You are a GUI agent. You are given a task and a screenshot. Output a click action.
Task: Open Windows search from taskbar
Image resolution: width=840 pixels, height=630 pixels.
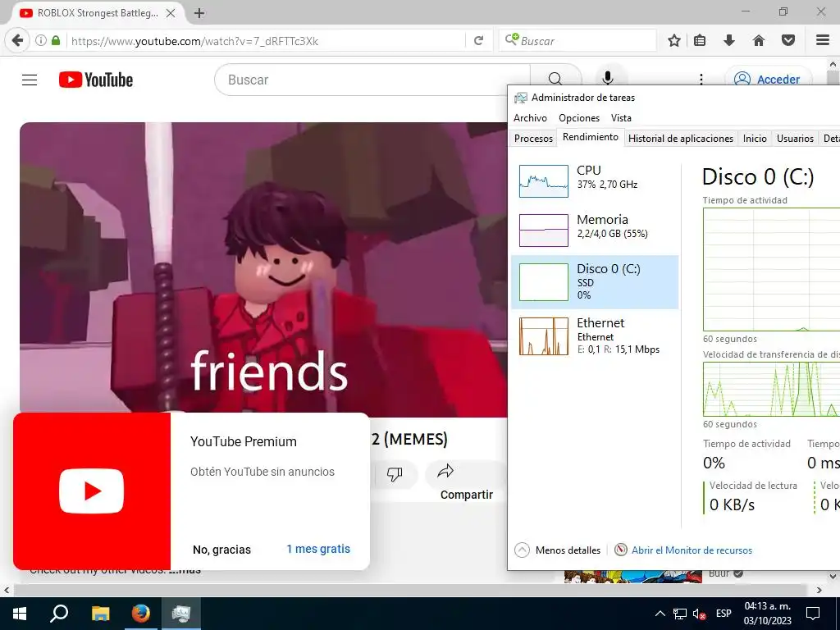click(59, 614)
